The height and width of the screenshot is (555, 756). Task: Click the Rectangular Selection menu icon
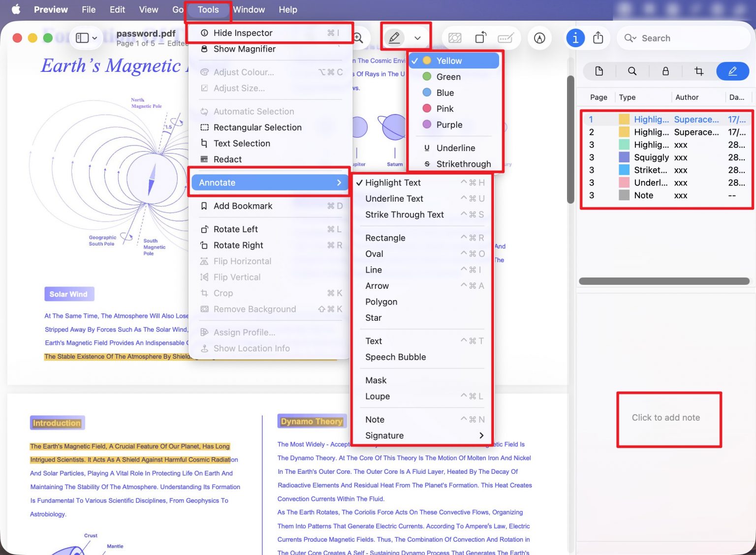pyautogui.click(x=204, y=127)
